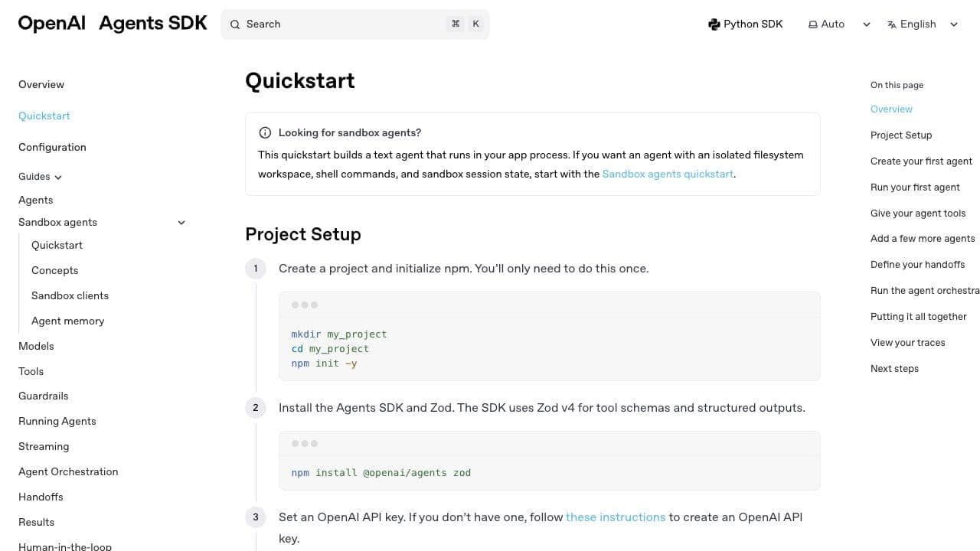This screenshot has height=551, width=980.
Task: Open Sandbox agents Quickstart sub-item
Action: click(x=57, y=246)
